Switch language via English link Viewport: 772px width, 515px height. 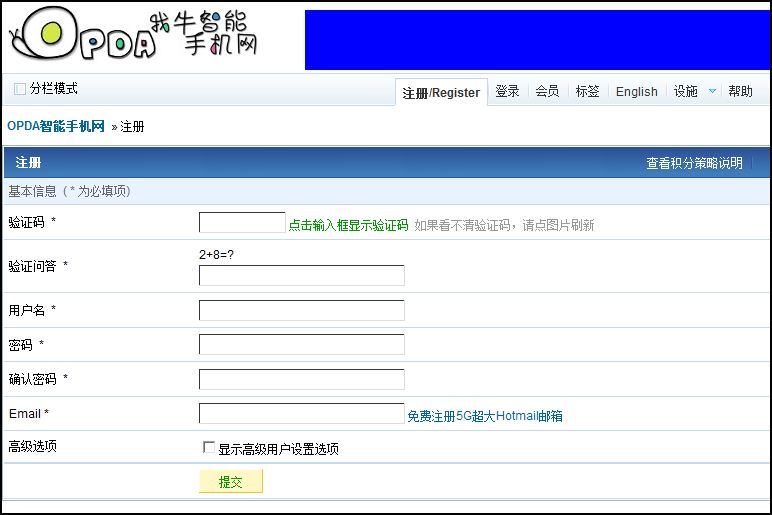coord(637,92)
